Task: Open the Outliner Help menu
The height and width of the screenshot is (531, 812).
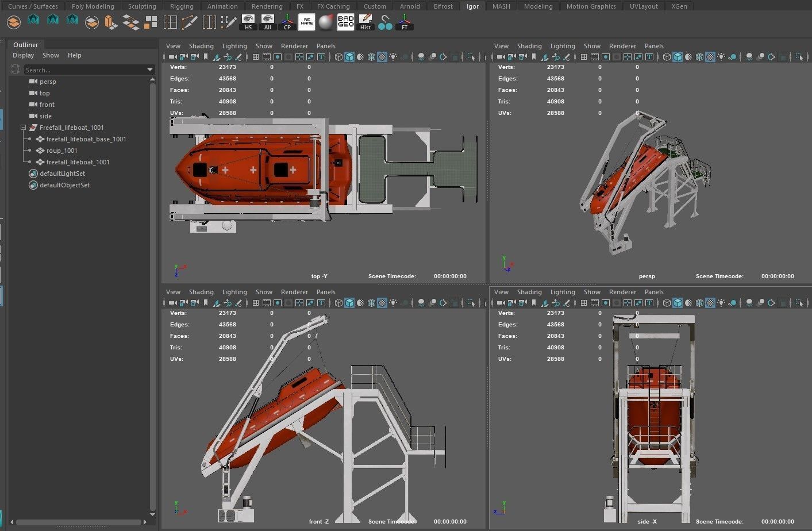Action: (x=74, y=55)
